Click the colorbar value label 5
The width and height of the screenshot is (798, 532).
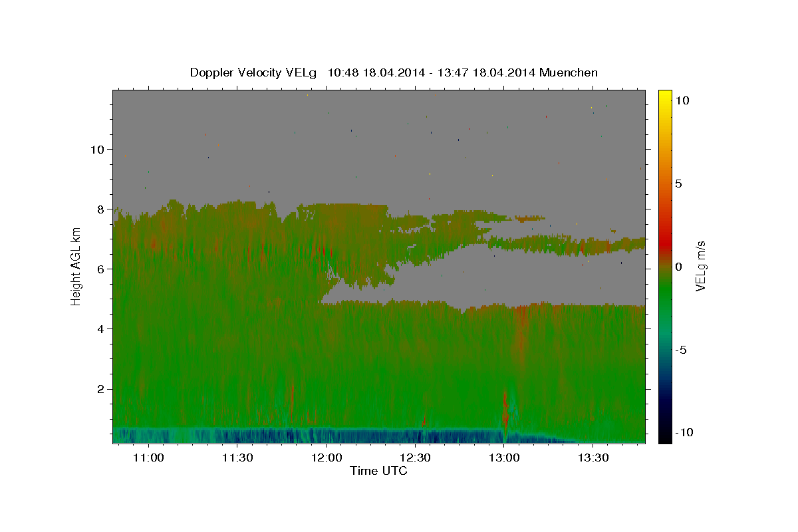click(x=678, y=184)
